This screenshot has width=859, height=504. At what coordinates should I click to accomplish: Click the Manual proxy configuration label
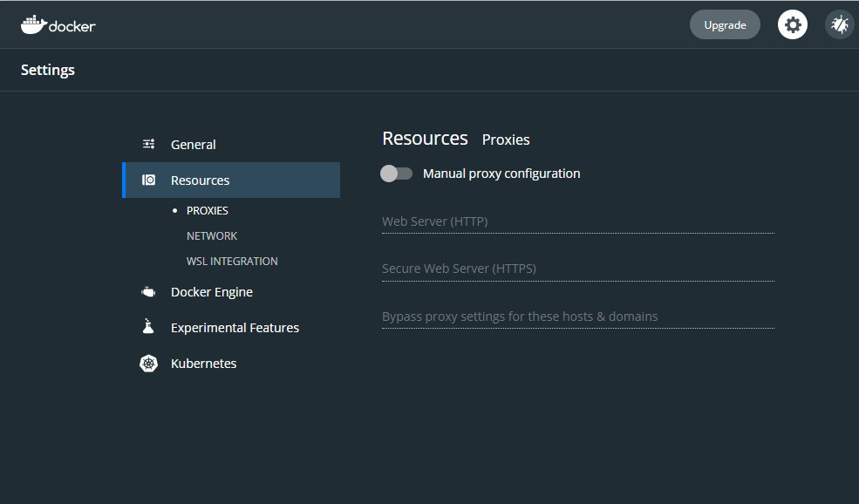click(x=501, y=174)
